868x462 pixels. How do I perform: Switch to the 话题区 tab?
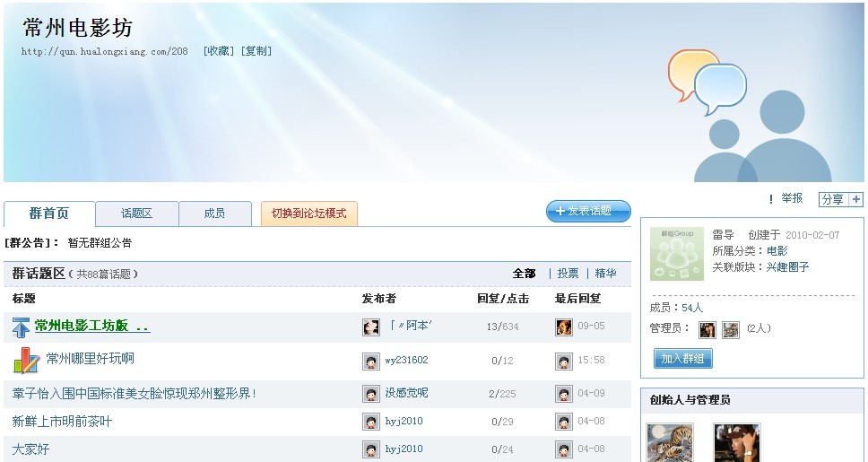pos(136,214)
